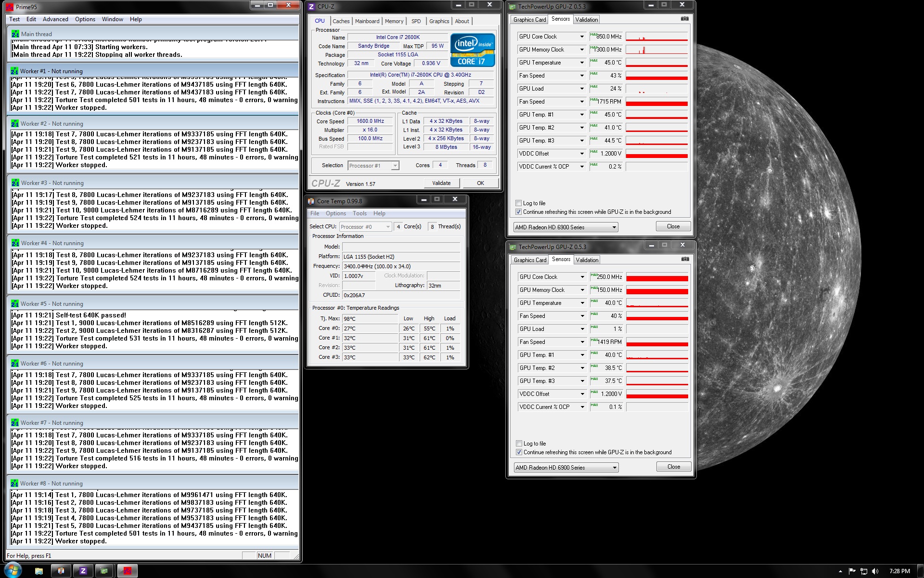Click the Worker #5 window icon in Prime95
The width and height of the screenshot is (924, 578).
click(x=15, y=303)
